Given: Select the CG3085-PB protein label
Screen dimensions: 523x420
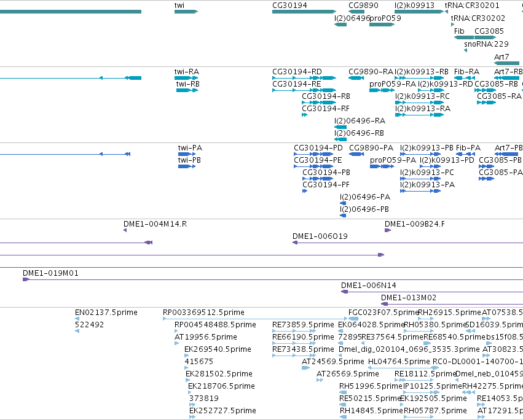Looking at the screenshot, I should [500, 160].
